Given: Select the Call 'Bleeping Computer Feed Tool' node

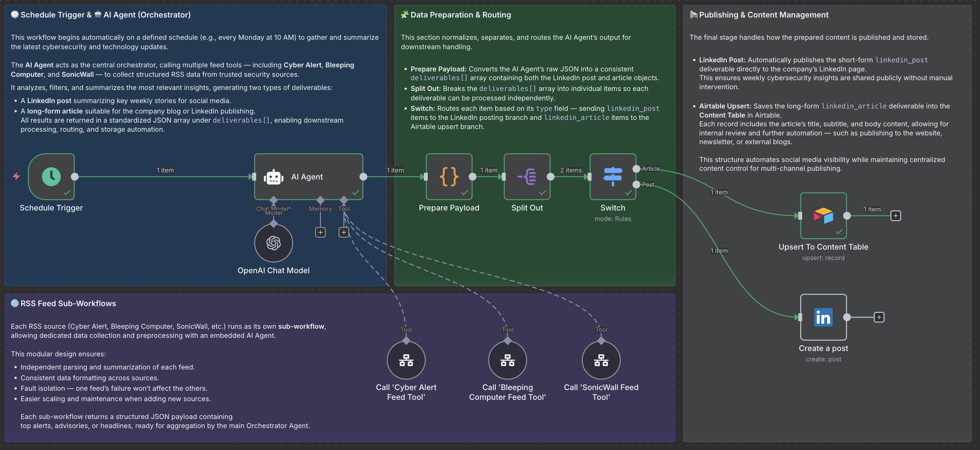Looking at the screenshot, I should 508,360.
